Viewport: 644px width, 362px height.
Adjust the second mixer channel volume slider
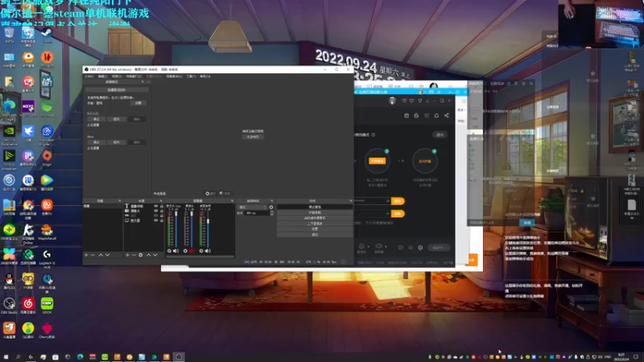pos(192,229)
